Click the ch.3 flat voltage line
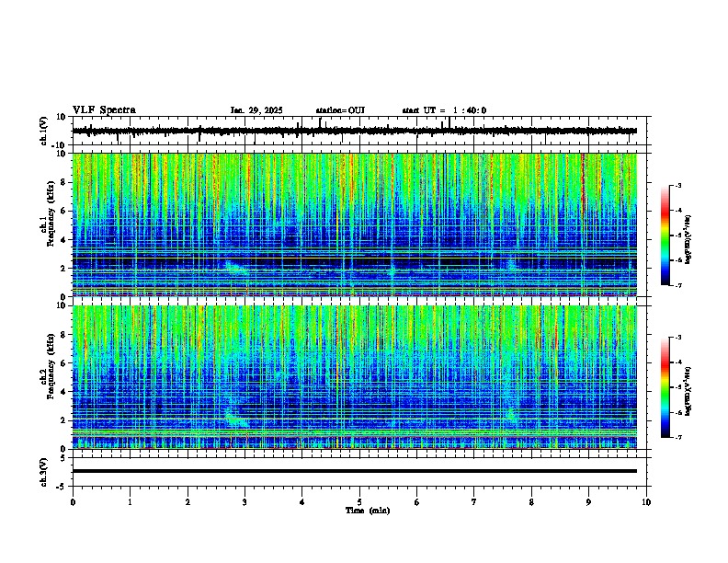728x563 pixels. tap(355, 471)
